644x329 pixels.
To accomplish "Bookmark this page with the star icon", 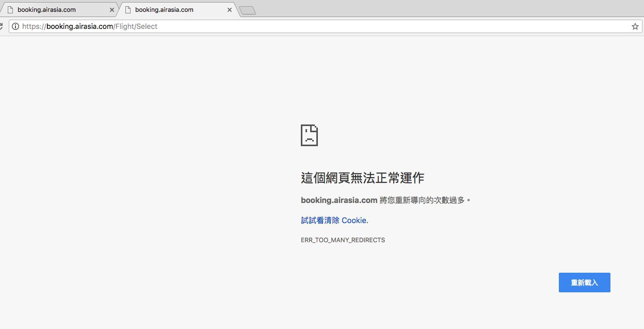I will (635, 26).
